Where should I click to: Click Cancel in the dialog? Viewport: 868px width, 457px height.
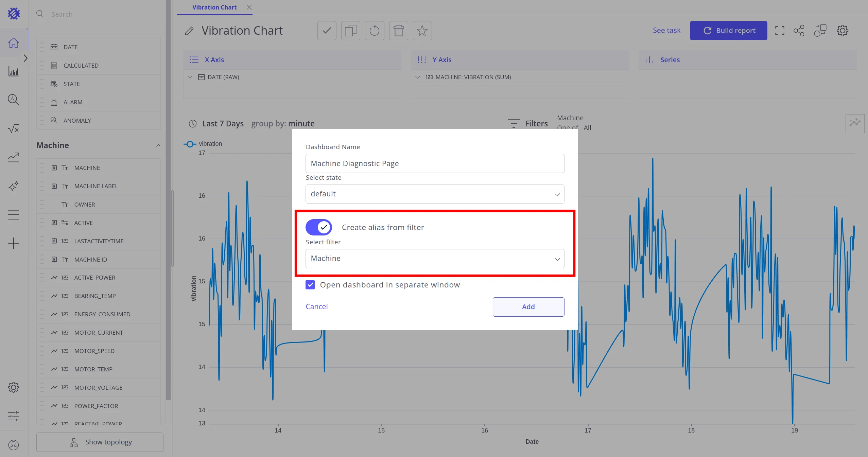[317, 306]
